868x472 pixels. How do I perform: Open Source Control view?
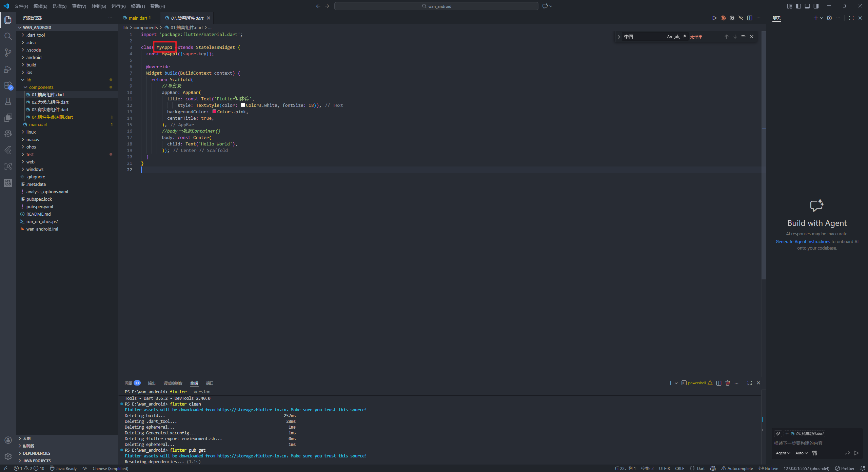[x=8, y=53]
